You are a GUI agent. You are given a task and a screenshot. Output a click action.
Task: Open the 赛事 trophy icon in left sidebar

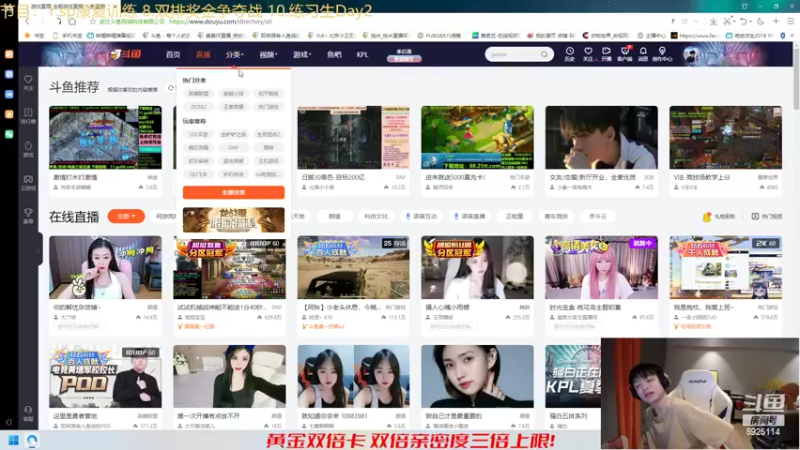pyautogui.click(x=28, y=216)
